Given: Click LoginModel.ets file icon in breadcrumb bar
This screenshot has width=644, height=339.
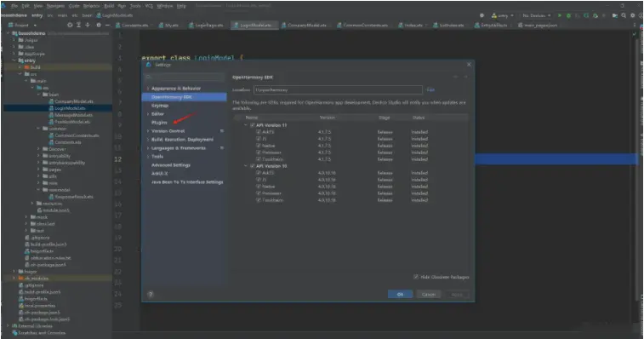Looking at the screenshot, I should tap(99, 15).
